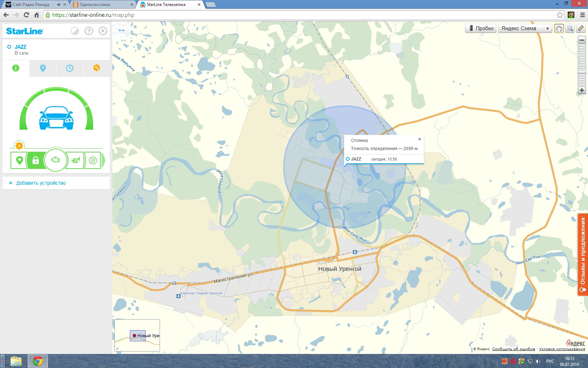The image size is (588, 368).
Task: Select the magnifier area zoom tool
Action: (570, 28)
